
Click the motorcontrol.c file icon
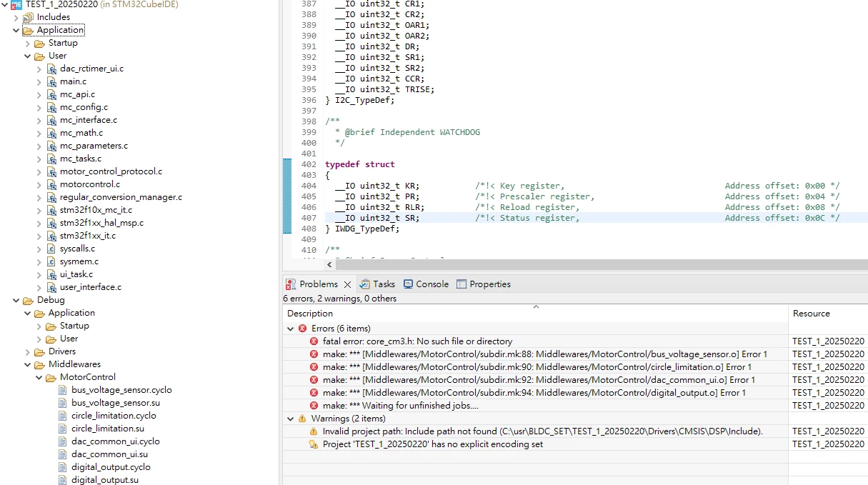[51, 184]
